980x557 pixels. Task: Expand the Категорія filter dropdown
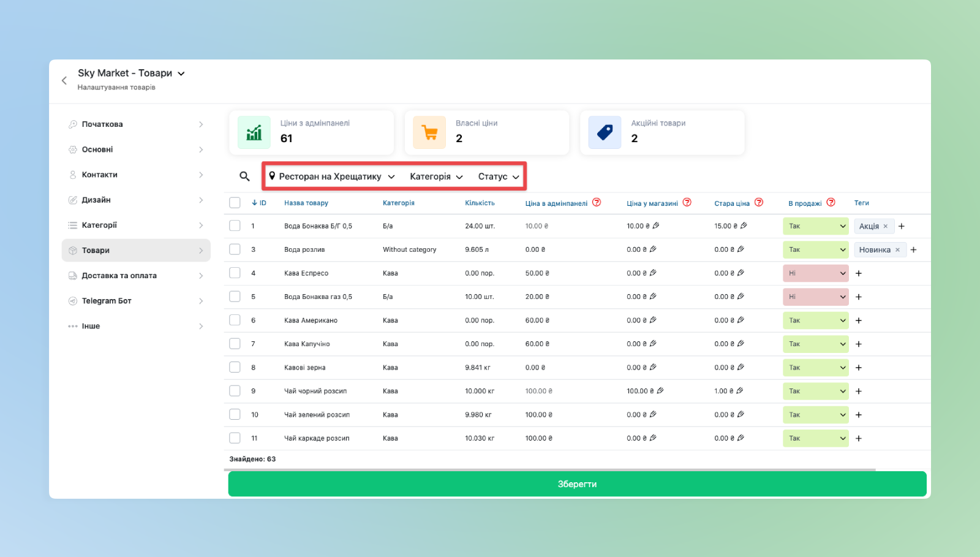(x=436, y=176)
